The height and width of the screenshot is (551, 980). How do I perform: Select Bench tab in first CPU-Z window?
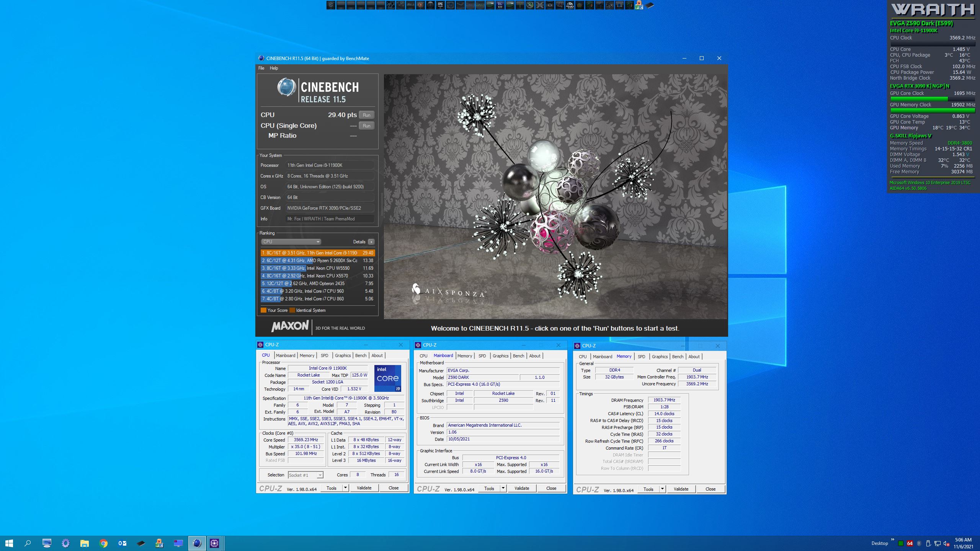[x=361, y=355]
